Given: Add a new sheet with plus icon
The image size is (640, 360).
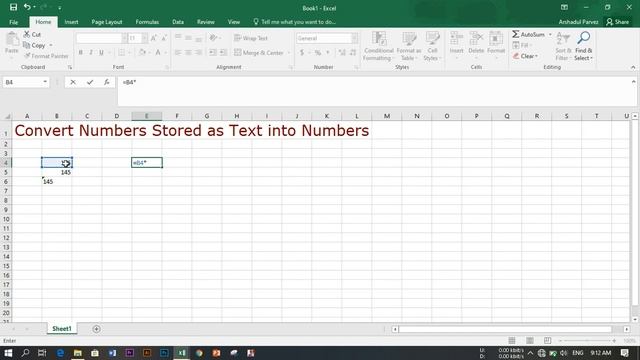Looking at the screenshot, I should pyautogui.click(x=96, y=329).
